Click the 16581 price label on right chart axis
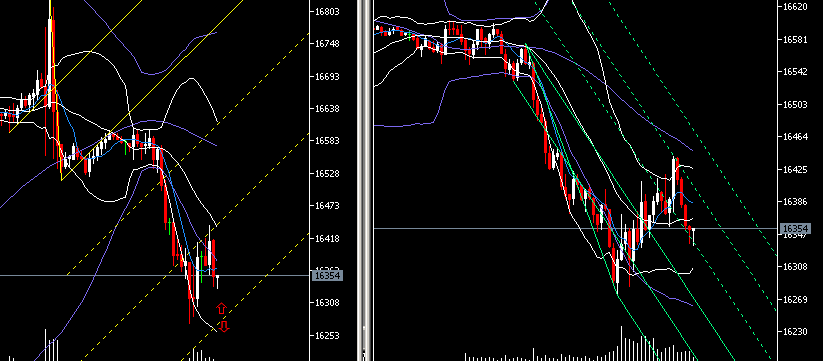The width and height of the screenshot is (823, 361). 795,40
